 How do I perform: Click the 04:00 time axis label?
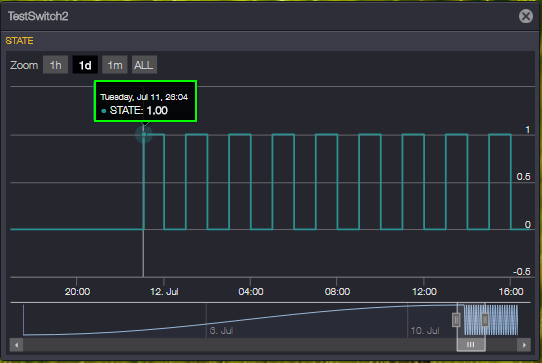tap(251, 292)
